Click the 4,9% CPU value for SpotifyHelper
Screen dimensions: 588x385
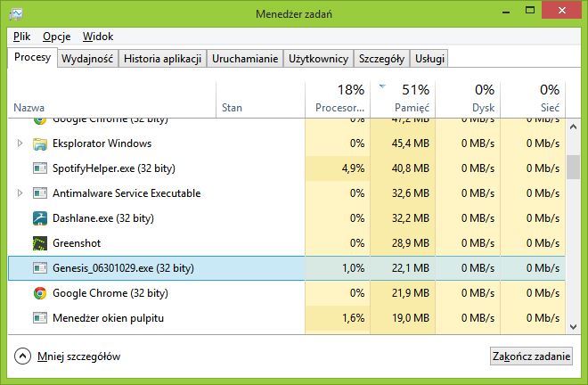click(354, 168)
